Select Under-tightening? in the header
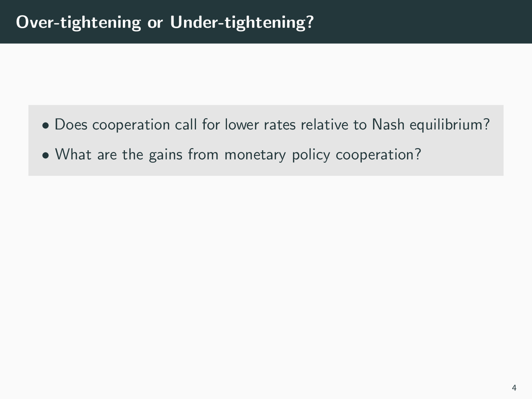This screenshot has height=399, width=532. click(x=242, y=22)
